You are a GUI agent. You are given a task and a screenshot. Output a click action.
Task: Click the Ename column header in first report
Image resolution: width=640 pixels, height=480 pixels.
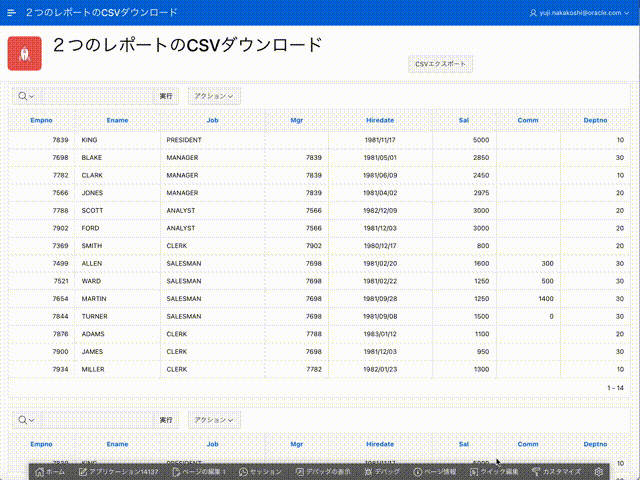[x=117, y=120]
